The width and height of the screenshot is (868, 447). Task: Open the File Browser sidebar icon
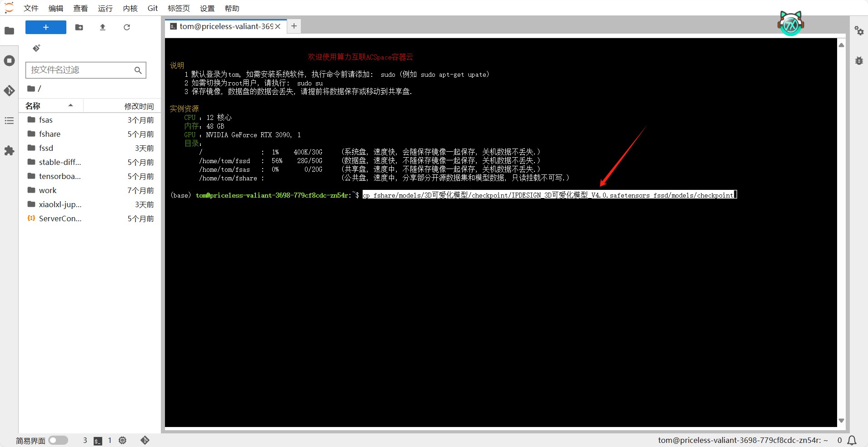pyautogui.click(x=9, y=31)
